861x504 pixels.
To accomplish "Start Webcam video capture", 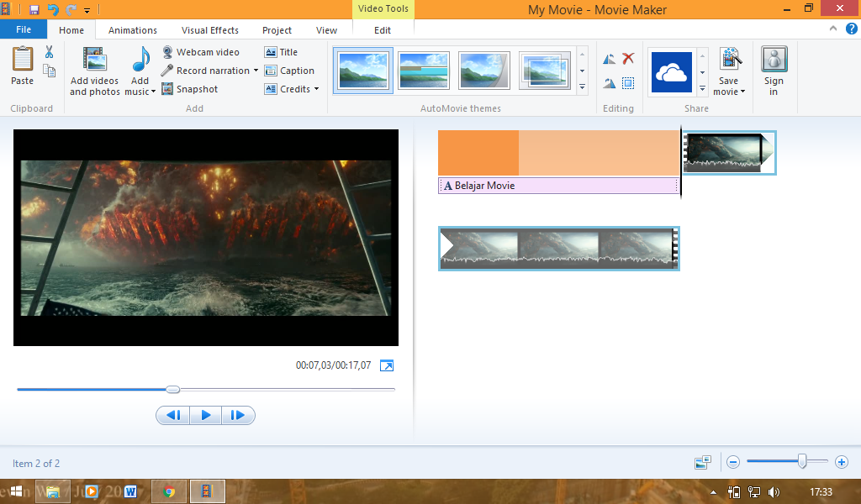I will (201, 52).
